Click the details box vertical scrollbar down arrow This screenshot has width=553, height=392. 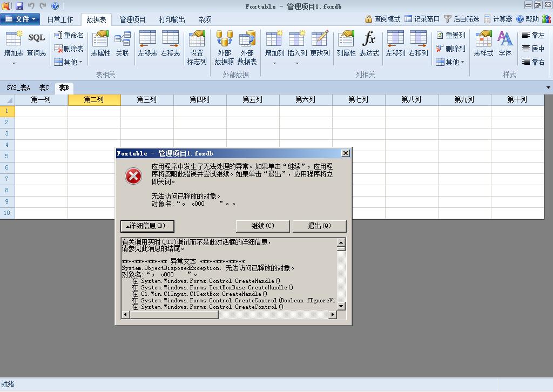coord(341,306)
